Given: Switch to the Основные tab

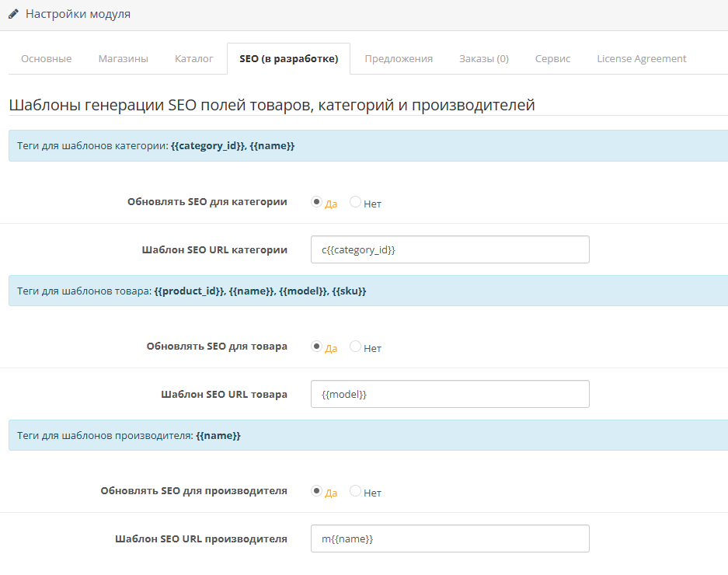Looking at the screenshot, I should (x=46, y=58).
